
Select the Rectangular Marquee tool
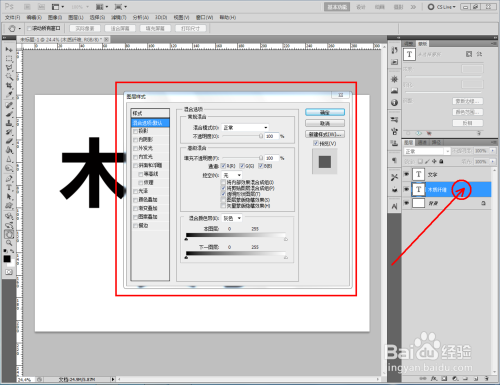click(9, 59)
